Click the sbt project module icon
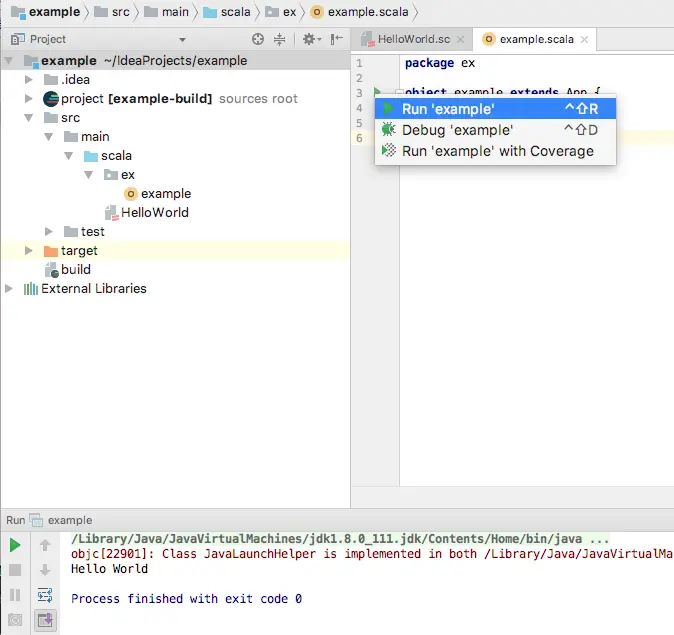The height and width of the screenshot is (635, 674). pos(51,98)
